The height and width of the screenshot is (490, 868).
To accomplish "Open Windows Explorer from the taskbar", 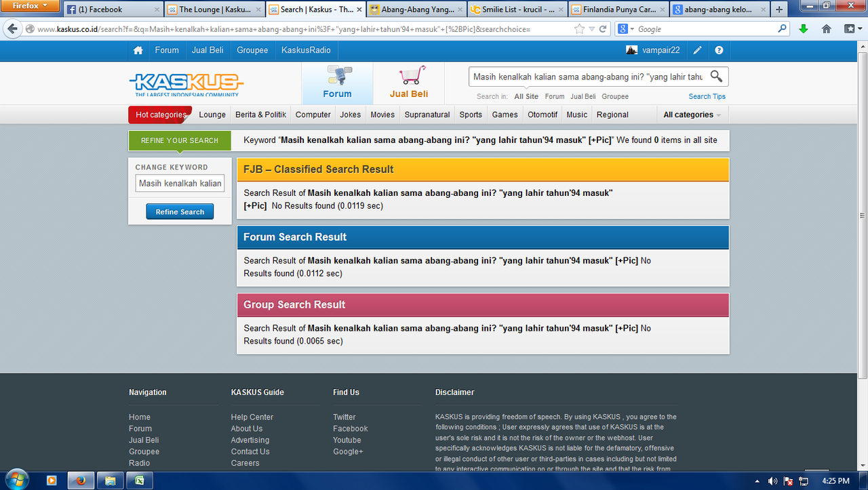I will (110, 481).
